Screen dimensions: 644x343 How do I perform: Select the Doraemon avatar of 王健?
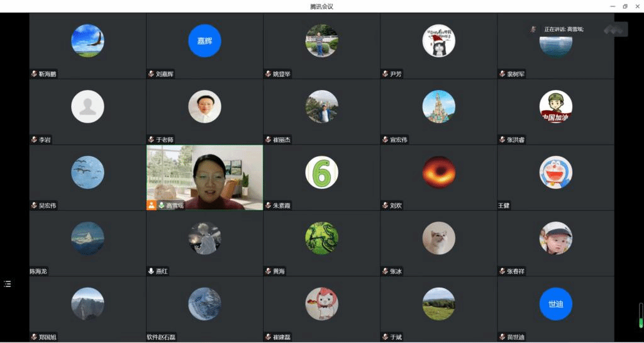click(556, 172)
